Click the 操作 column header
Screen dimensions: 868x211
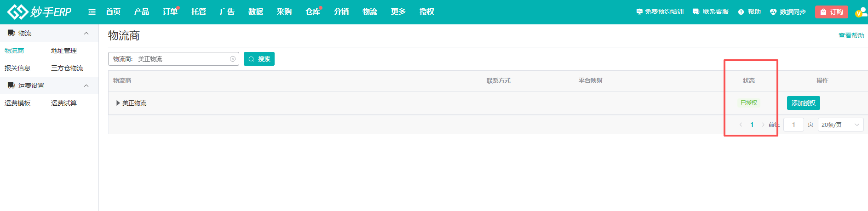pyautogui.click(x=822, y=80)
